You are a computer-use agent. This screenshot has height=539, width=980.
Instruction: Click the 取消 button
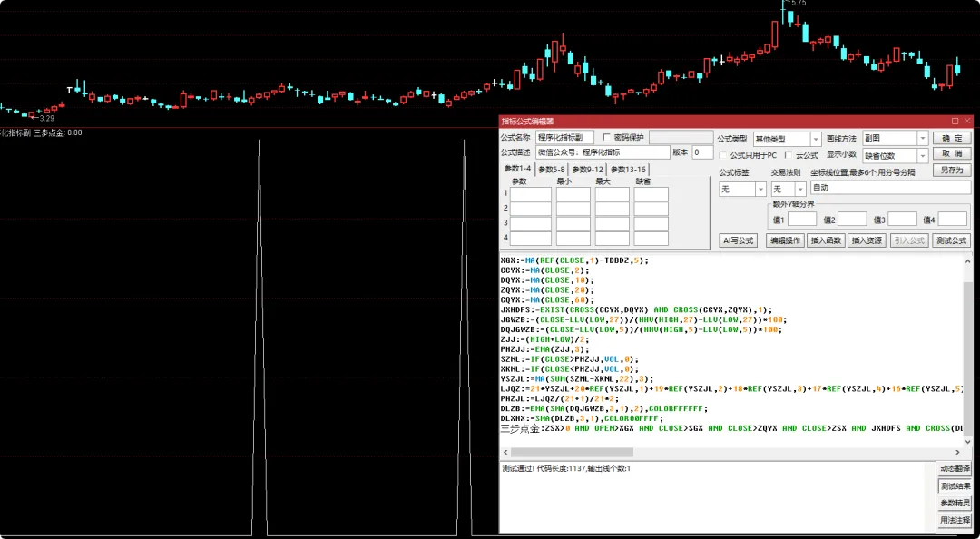coord(952,154)
